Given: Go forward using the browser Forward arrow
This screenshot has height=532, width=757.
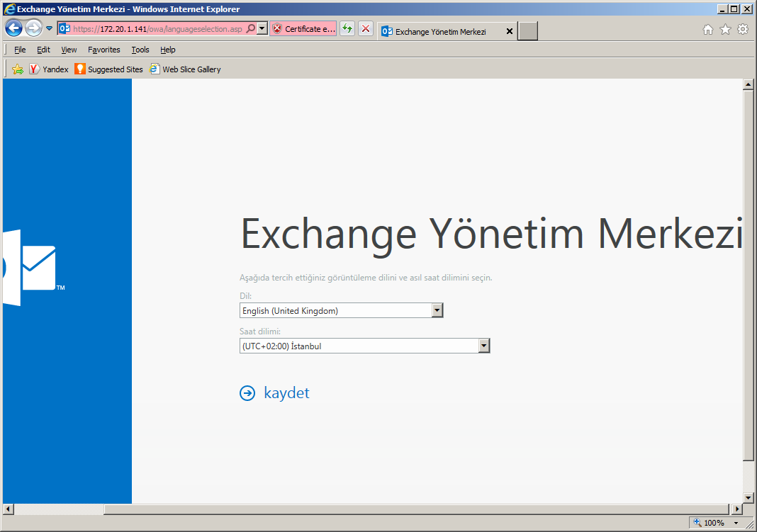Looking at the screenshot, I should [x=33, y=28].
